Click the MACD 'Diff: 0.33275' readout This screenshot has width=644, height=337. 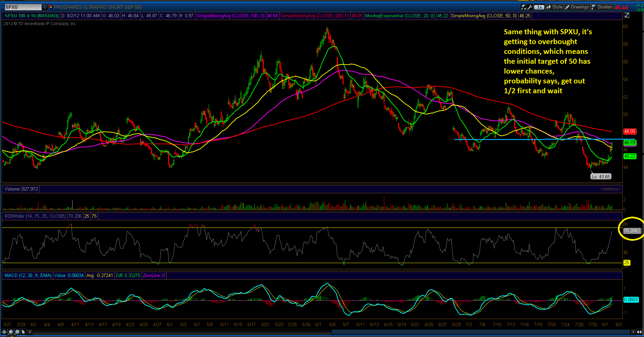128,275
